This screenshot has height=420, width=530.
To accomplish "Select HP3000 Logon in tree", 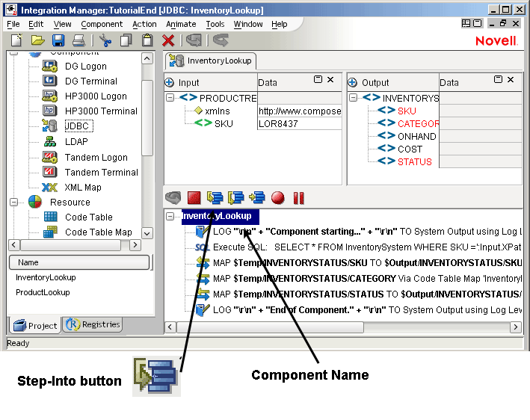I will tap(96, 96).
